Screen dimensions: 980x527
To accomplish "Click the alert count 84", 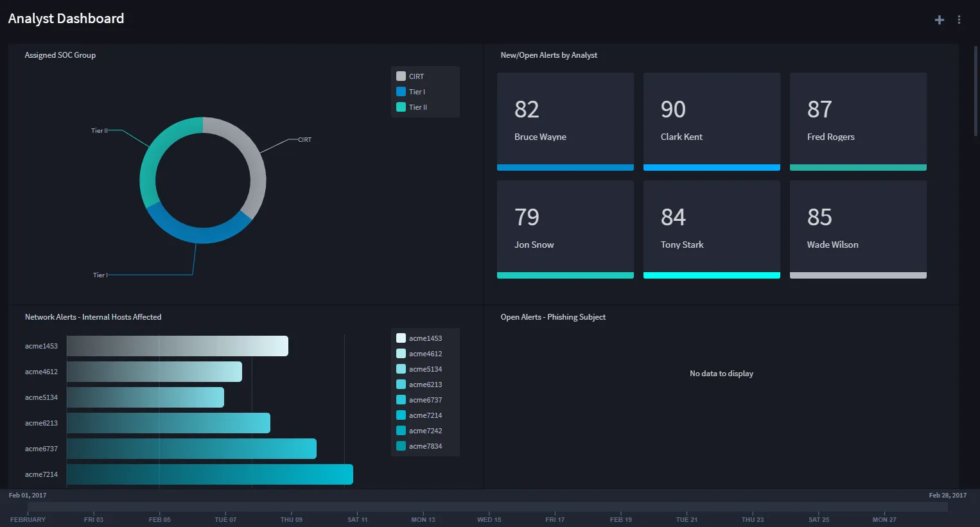I will pos(673,218).
